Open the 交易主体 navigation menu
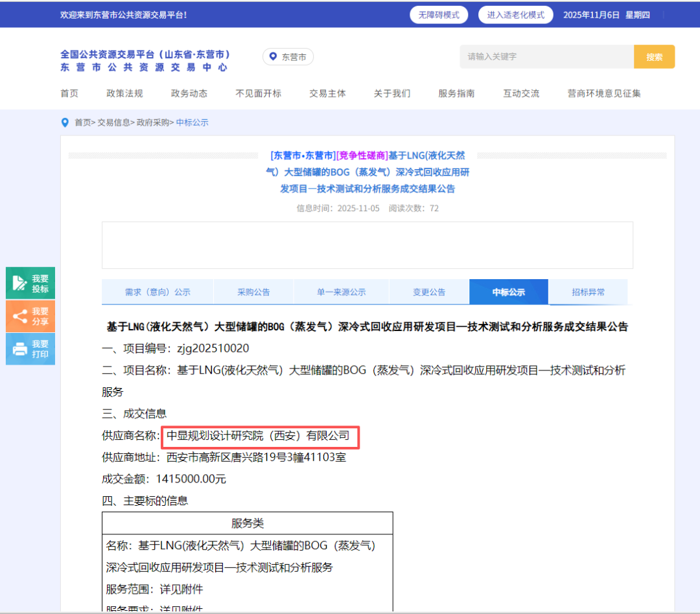This screenshot has width=700, height=614. tap(327, 93)
